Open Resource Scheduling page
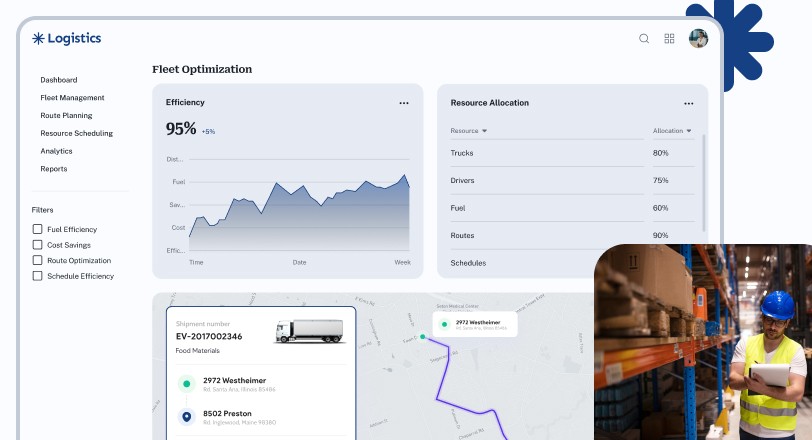 point(77,133)
